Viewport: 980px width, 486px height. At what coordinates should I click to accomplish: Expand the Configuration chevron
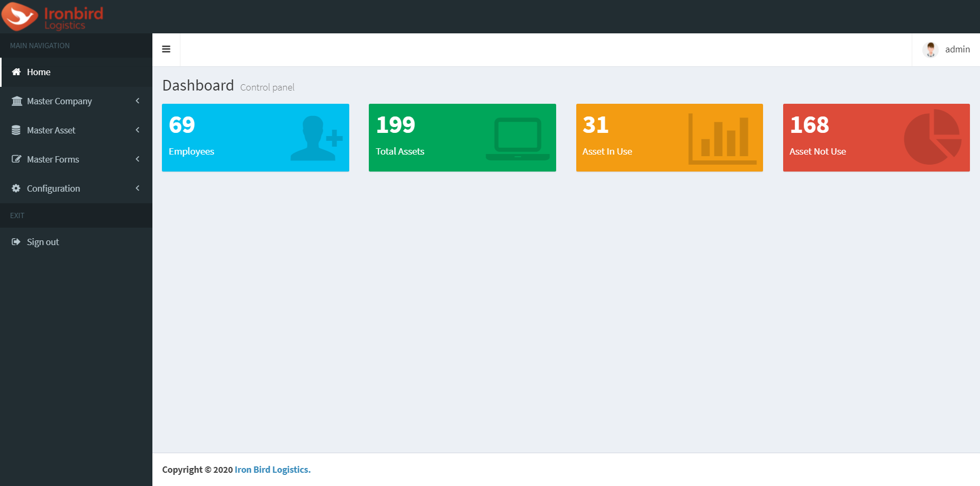138,188
